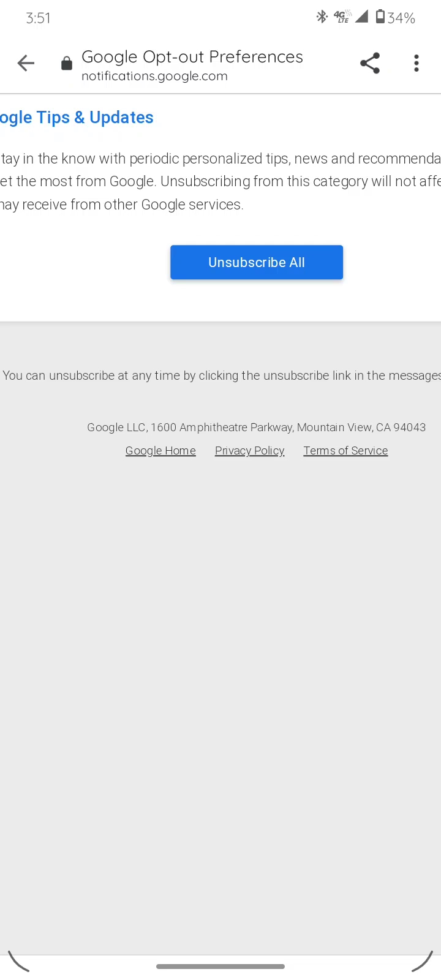Tap the Google Tips & Updates heading

coord(77,118)
